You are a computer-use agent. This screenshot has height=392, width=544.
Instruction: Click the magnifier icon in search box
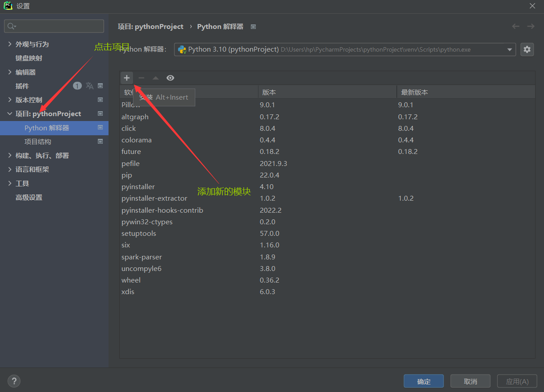(x=12, y=26)
